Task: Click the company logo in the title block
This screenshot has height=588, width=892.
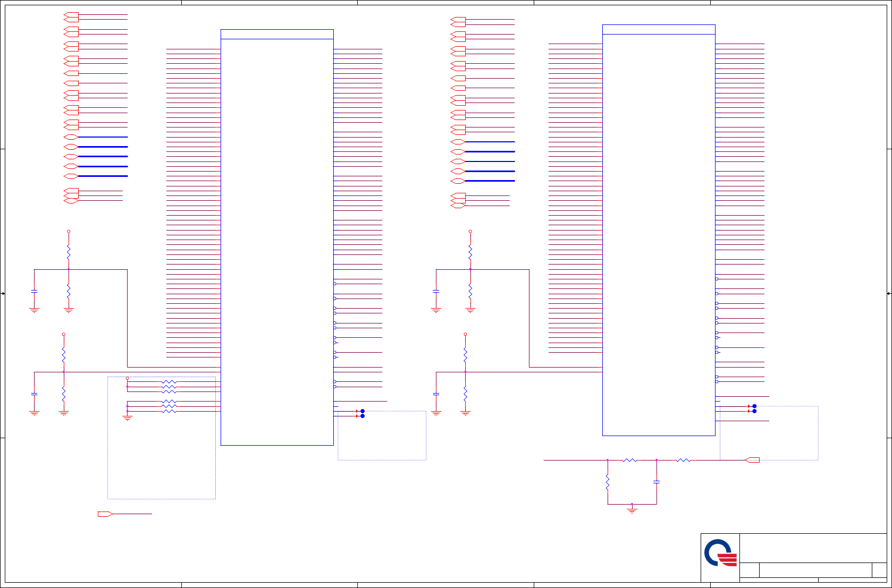Action: 720,553
